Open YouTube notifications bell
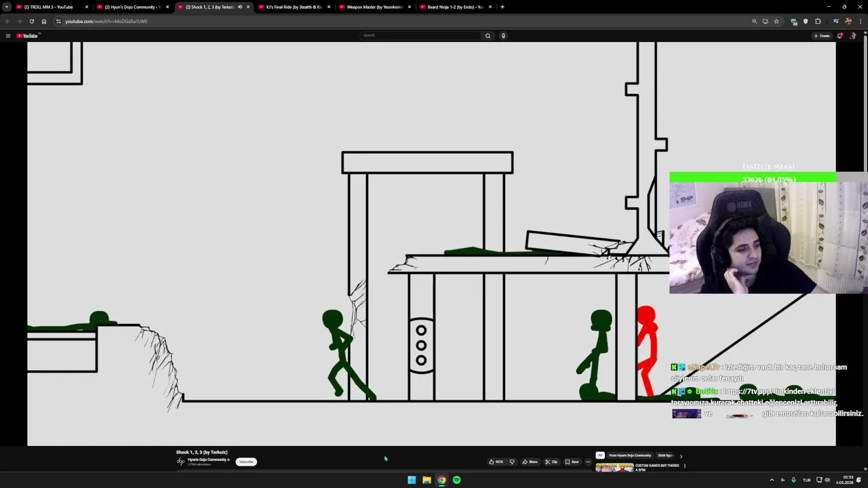868x488 pixels. tap(840, 36)
